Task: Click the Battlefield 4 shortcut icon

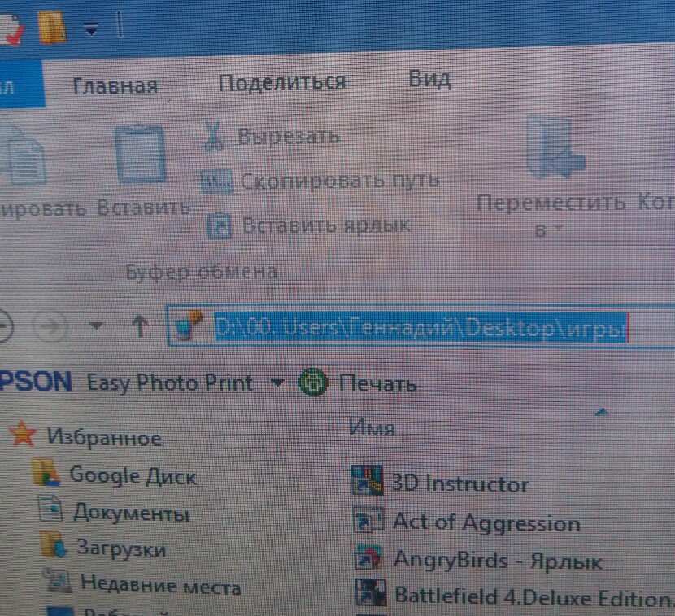Action: (x=370, y=592)
